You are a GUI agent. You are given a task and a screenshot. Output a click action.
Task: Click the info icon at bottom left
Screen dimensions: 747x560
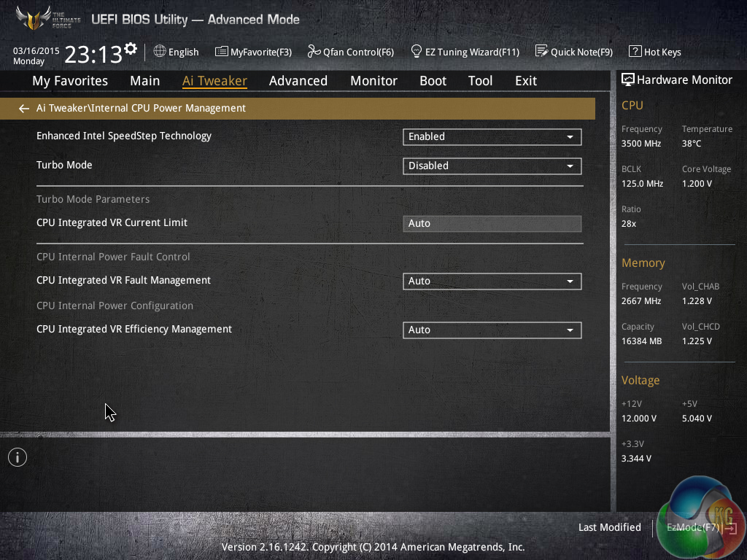click(x=18, y=457)
